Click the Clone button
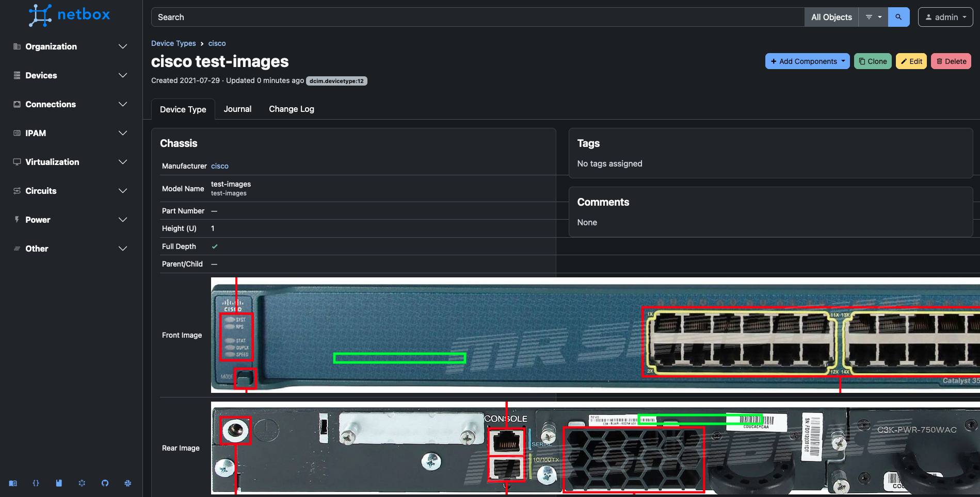 [873, 61]
